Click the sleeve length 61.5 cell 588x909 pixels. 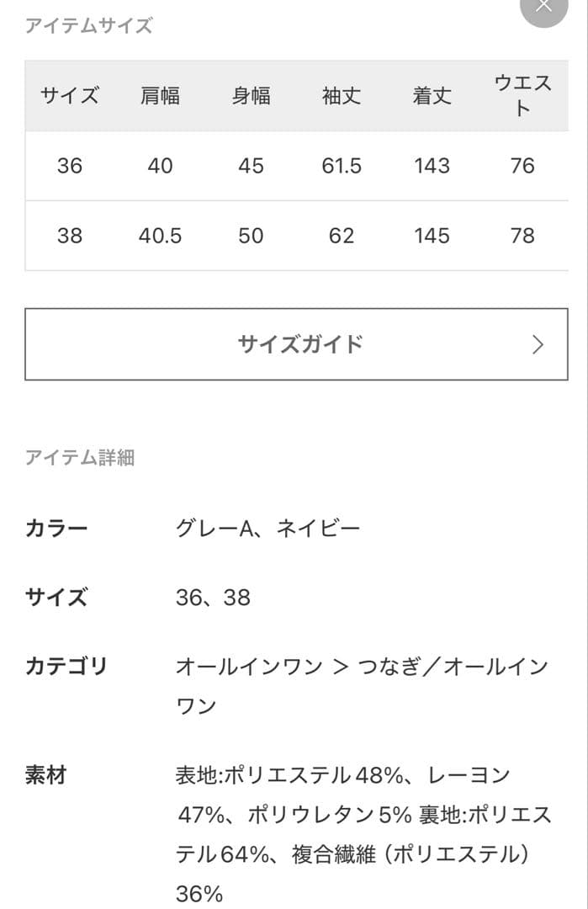point(341,167)
